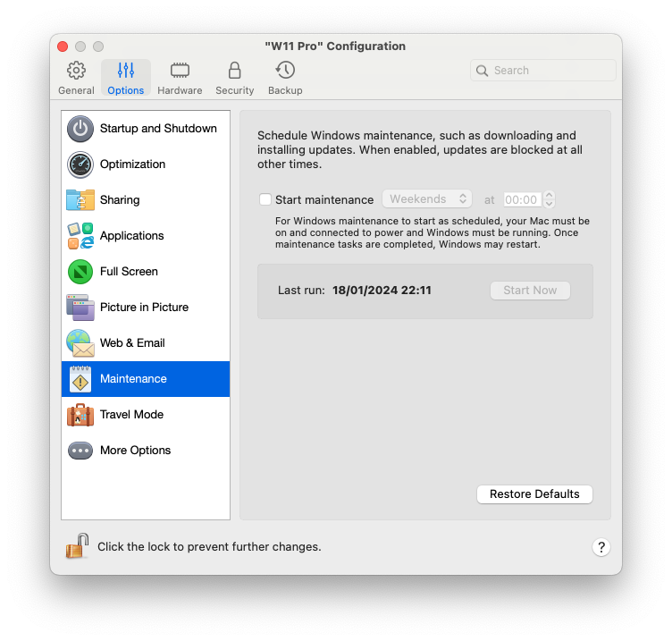The height and width of the screenshot is (641, 672).
Task: Open Travel Mode suitcase icon
Action: 80,415
